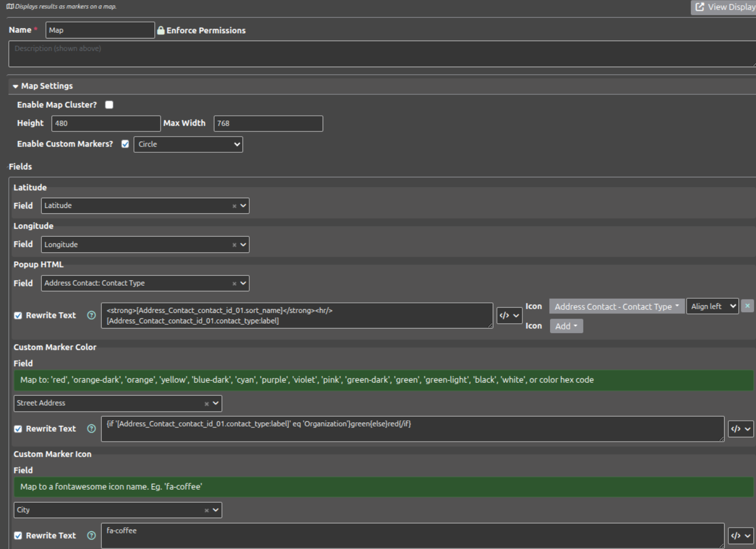Click the Fields section label
Image resolution: width=756 pixels, height=549 pixels.
pos(20,167)
